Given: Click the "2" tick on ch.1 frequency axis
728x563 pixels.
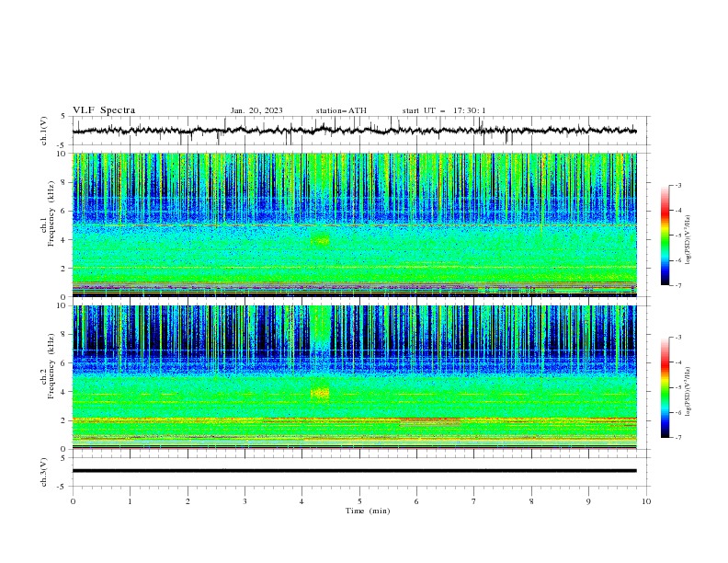Looking at the screenshot, I should tap(64, 269).
